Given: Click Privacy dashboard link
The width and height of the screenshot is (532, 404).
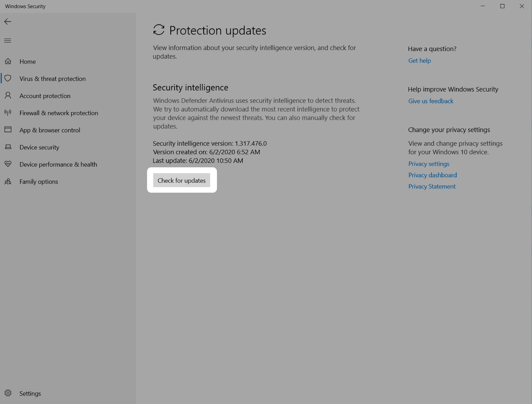Looking at the screenshot, I should [432, 174].
